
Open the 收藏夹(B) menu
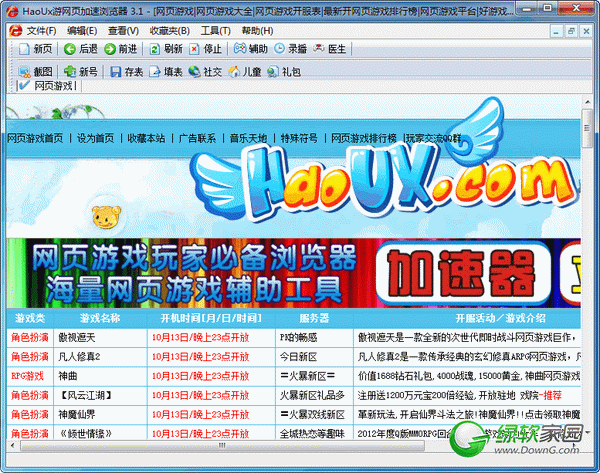tap(170, 31)
